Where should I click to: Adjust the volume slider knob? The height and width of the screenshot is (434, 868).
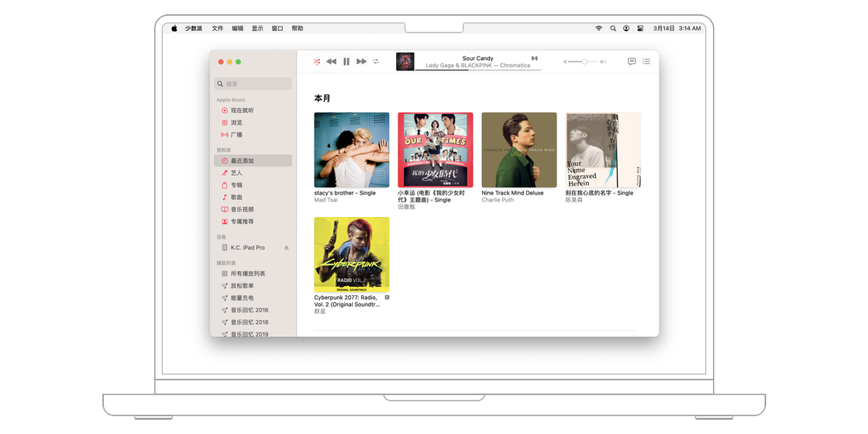584,61
